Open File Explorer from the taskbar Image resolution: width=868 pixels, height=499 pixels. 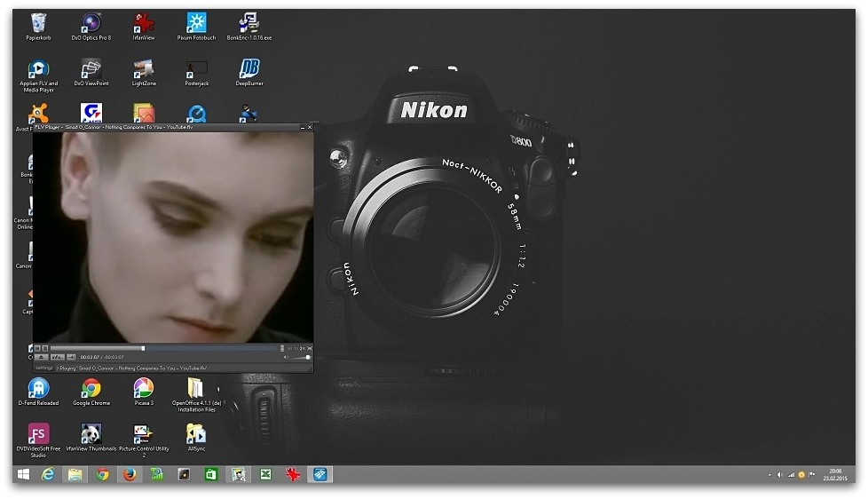(75, 474)
